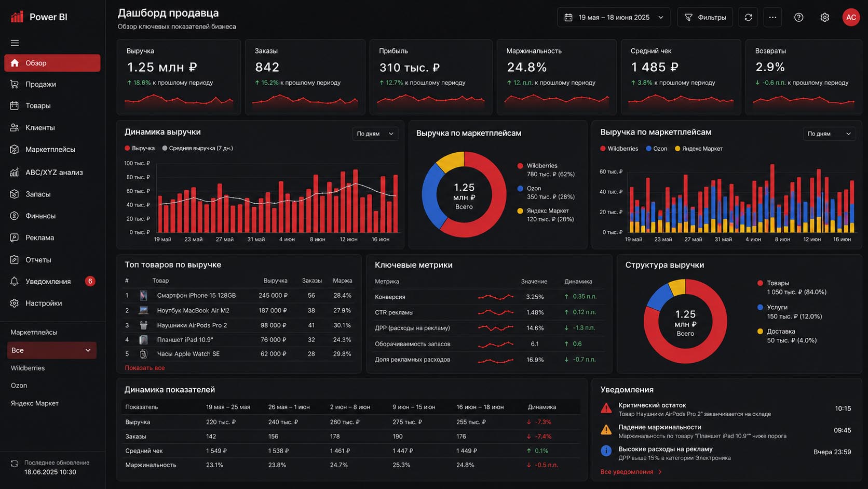Open the ABC/XYZ анализ section
The image size is (868, 489).
tap(52, 172)
